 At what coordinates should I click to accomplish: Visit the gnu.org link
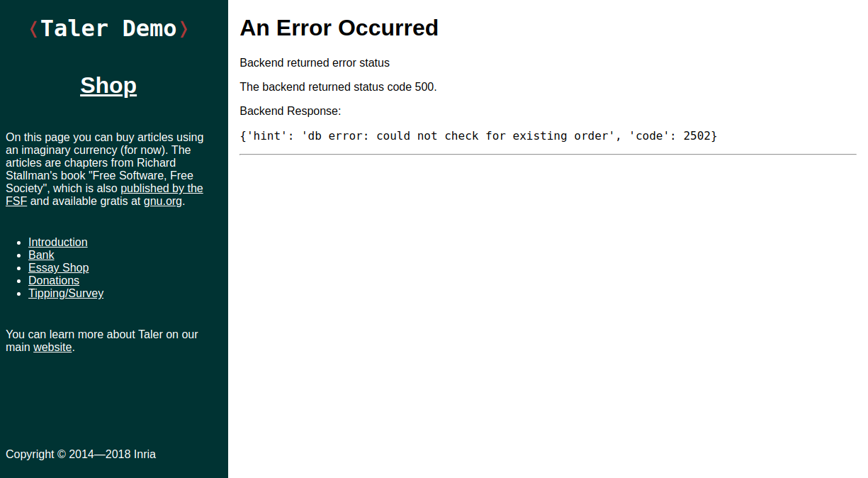pos(162,201)
